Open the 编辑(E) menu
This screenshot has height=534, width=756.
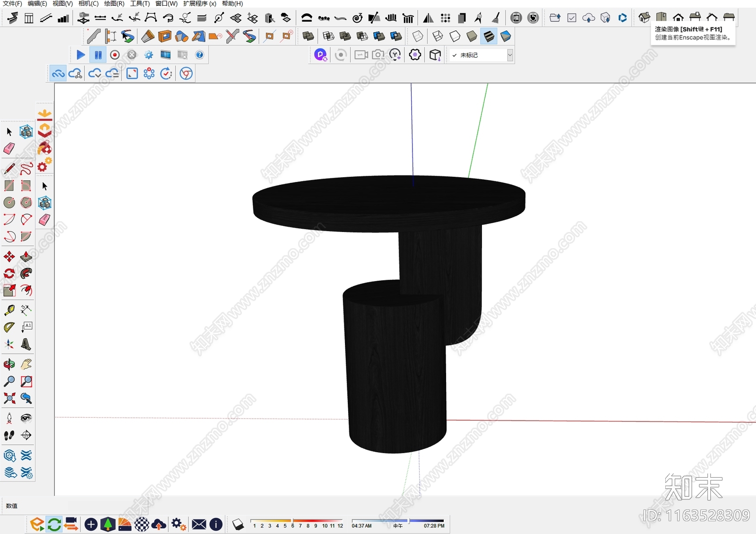point(37,3)
